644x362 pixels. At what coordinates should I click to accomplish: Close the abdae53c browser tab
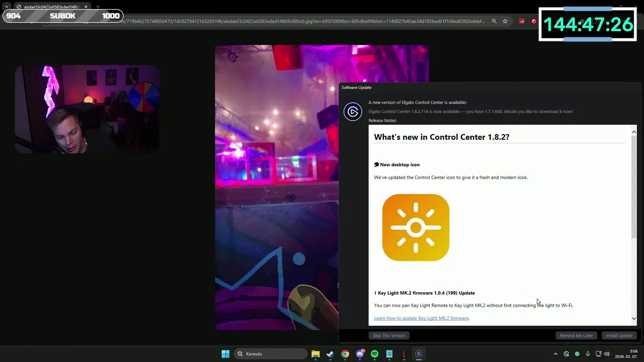coord(86,7)
